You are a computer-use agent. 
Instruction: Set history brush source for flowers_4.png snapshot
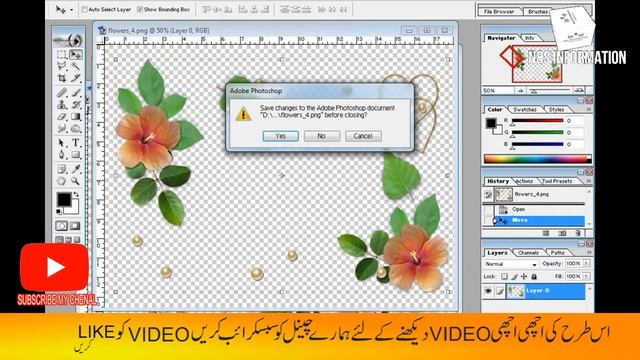(x=488, y=195)
